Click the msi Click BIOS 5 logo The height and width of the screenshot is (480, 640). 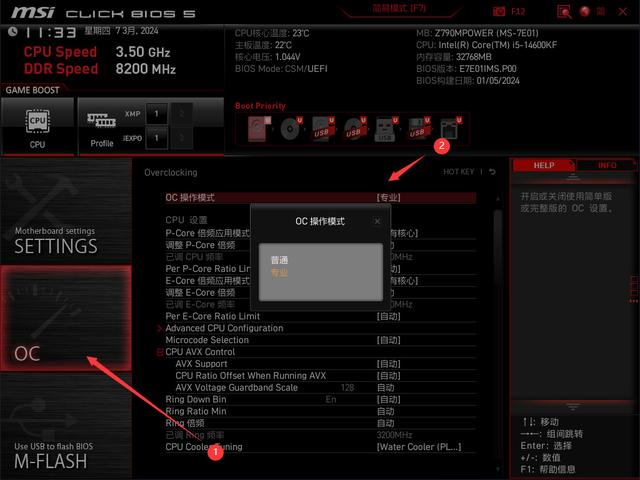tap(103, 13)
